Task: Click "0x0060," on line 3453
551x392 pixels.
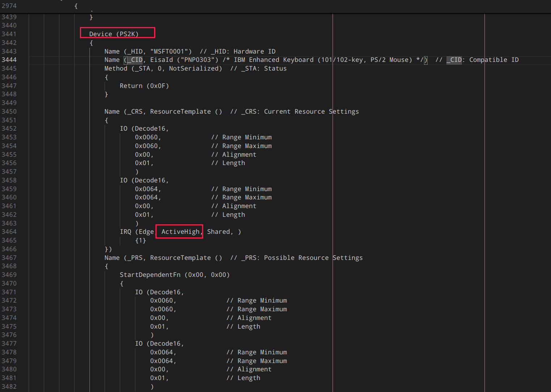Action: [148, 137]
